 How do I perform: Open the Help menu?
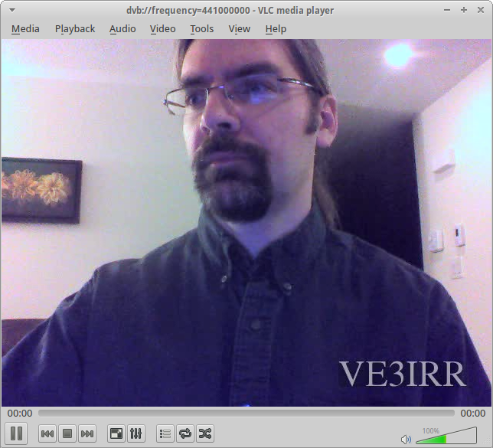click(276, 29)
